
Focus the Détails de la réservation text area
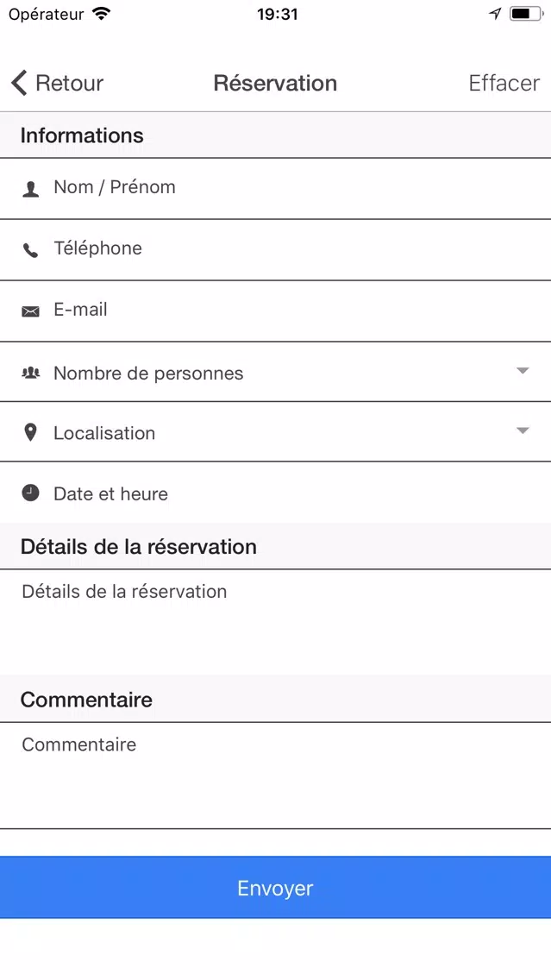[x=276, y=622]
